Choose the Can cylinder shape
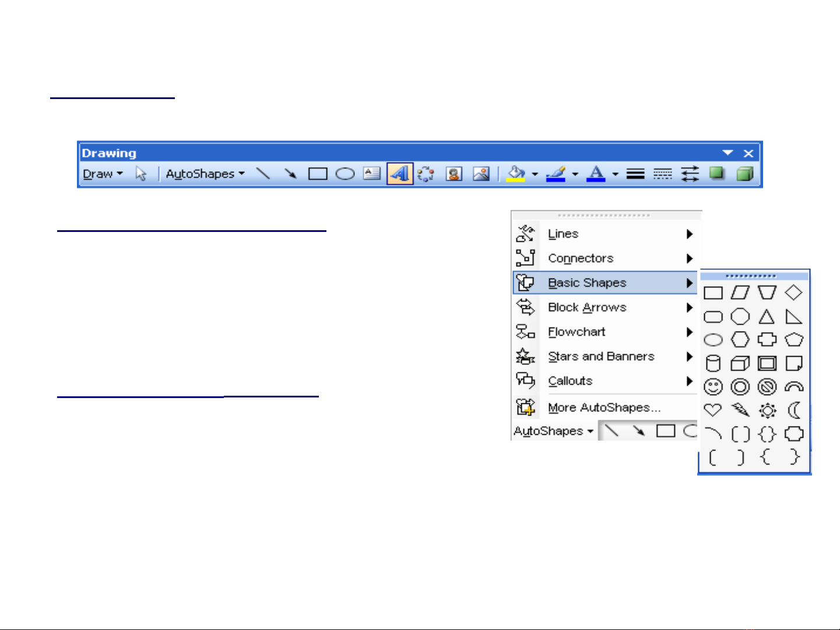This screenshot has height=630, width=840. tap(713, 364)
